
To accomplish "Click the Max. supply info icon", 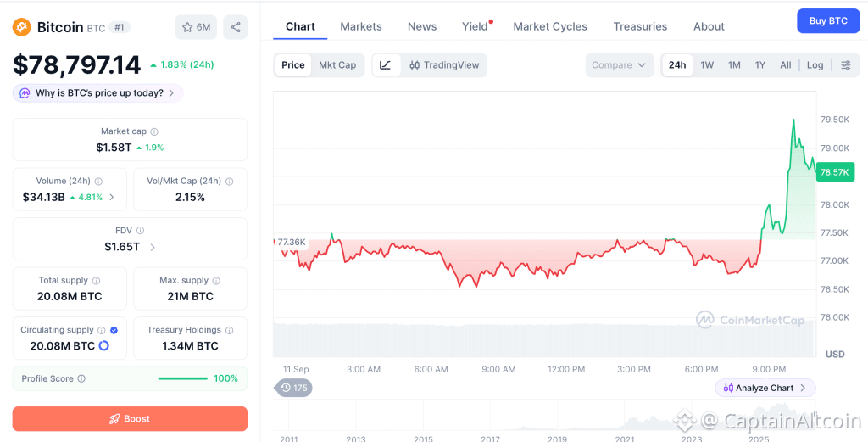I will [x=216, y=281].
